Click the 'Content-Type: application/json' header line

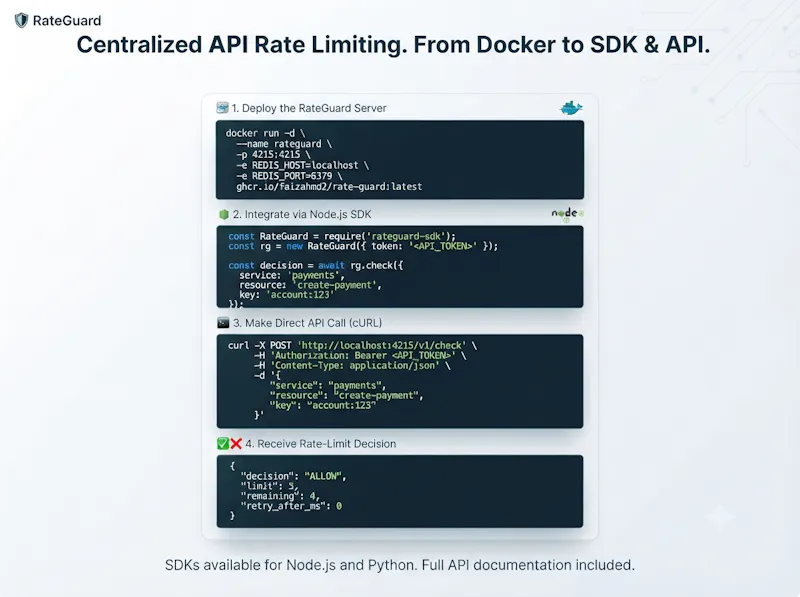(x=352, y=365)
